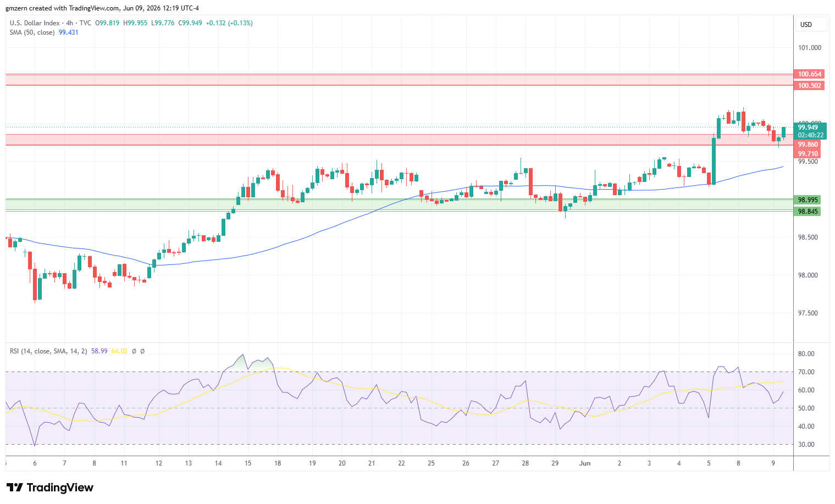Viewport: 835px width, 504px height.
Task: Click the 29 date label on the time axis
Action: click(x=555, y=463)
